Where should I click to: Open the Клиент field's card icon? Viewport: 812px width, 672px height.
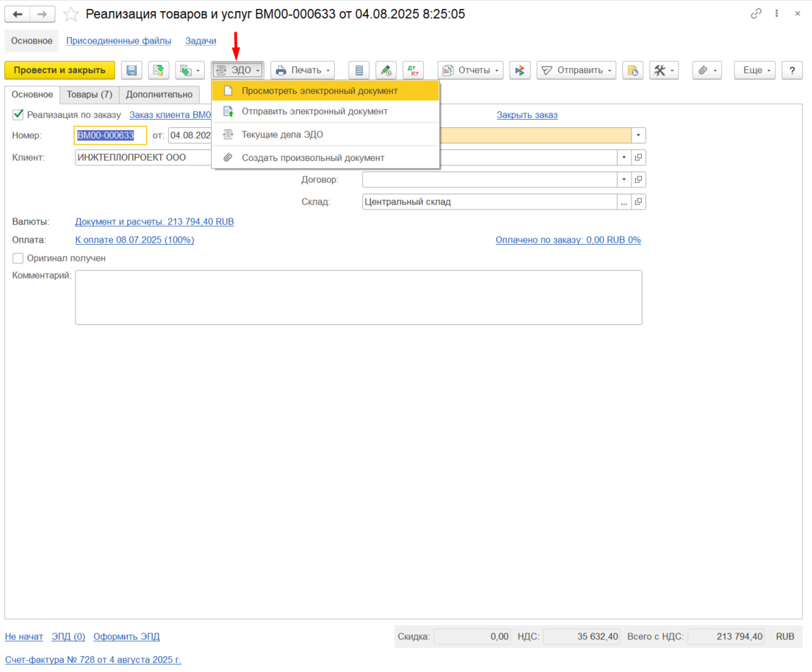pos(638,158)
